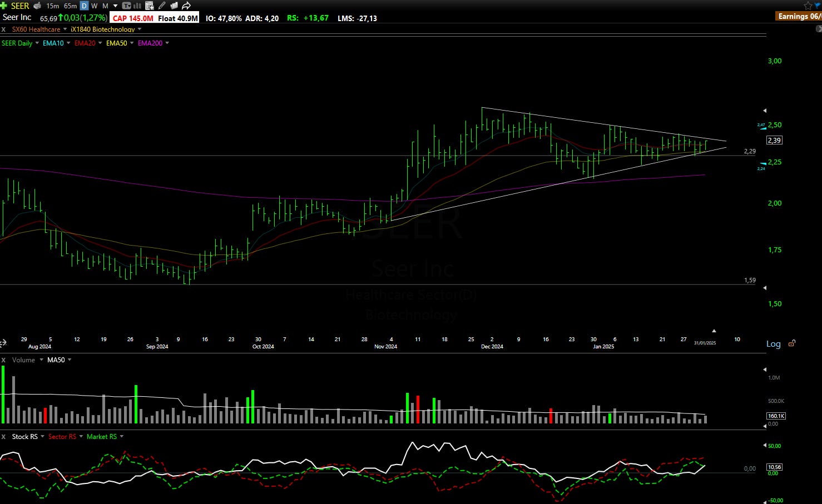Open the EMA20 settings dropdown
Viewport: 822px width, 504px height.
coord(100,43)
